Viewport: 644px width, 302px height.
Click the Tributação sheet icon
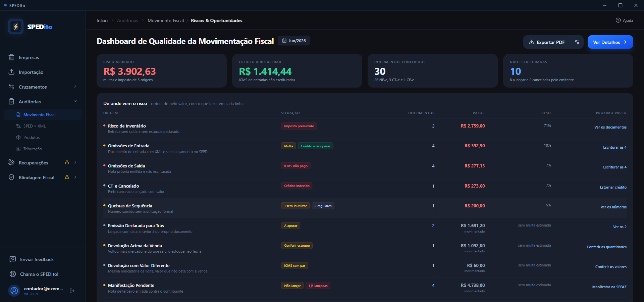[18, 149]
